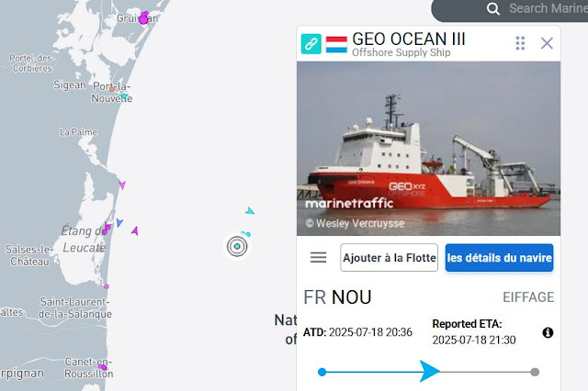Click the Search MarineTraffic field
The height and width of the screenshot is (391, 588).
[540, 8]
